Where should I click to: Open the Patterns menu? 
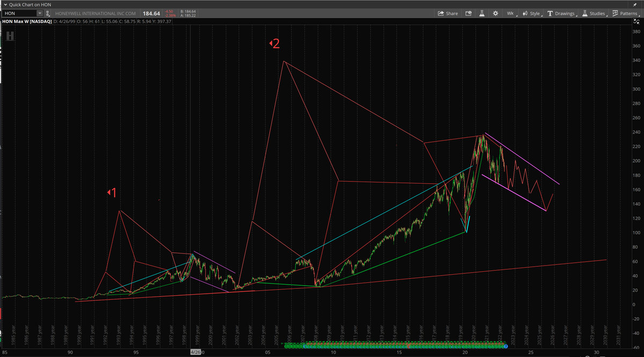tap(625, 13)
